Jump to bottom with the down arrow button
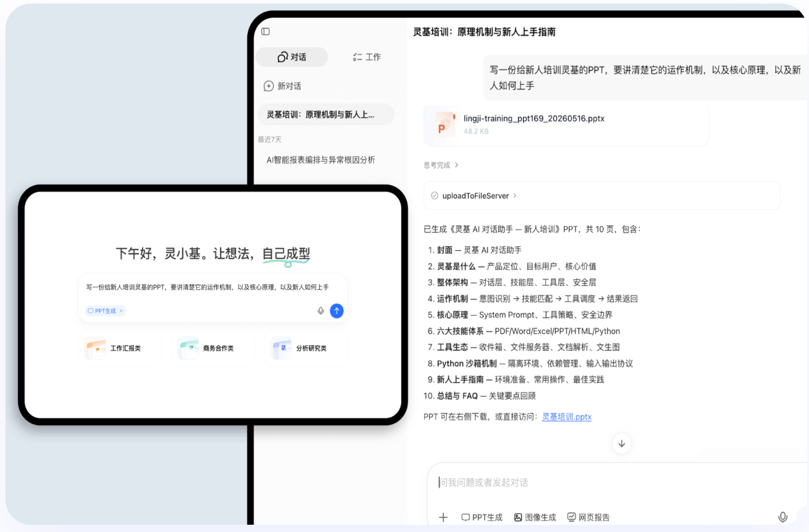The height and width of the screenshot is (532, 809). (x=621, y=444)
